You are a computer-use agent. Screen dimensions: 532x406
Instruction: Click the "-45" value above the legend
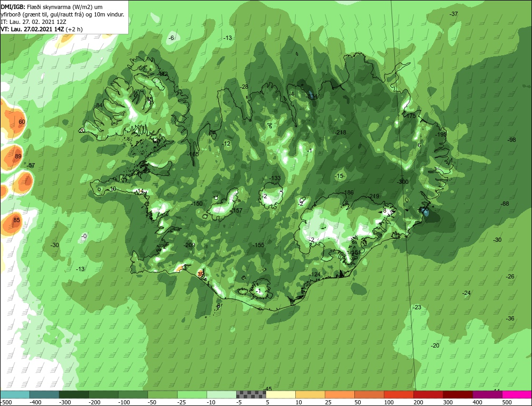(268, 389)
